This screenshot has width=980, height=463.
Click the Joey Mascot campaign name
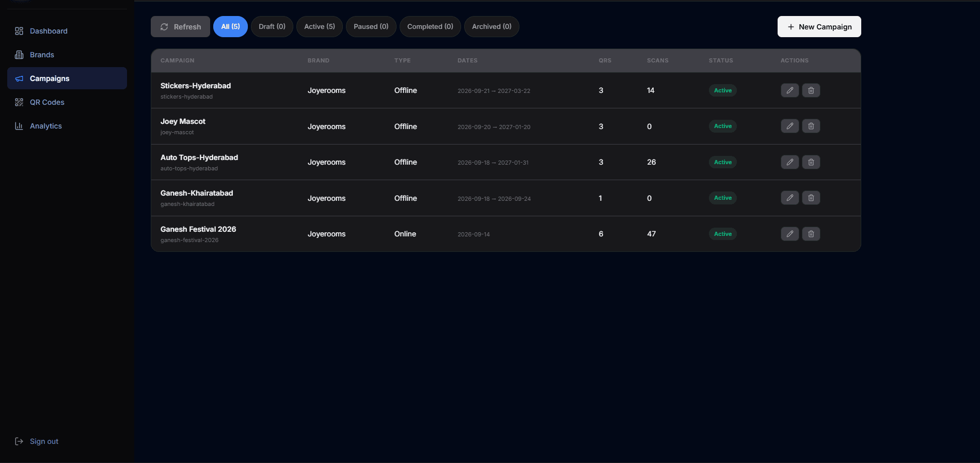183,121
